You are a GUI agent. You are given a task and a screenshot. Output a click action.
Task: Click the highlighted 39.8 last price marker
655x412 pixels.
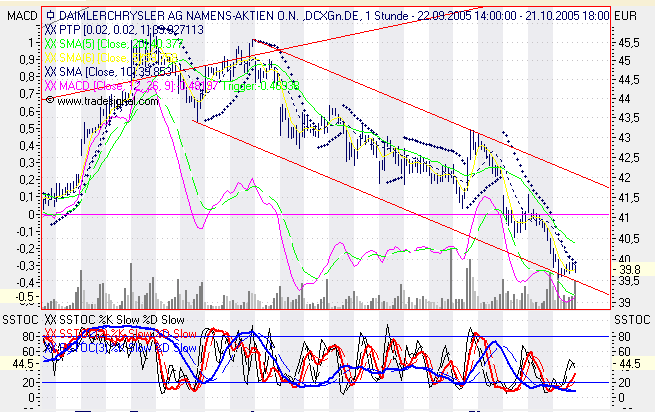pyautogui.click(x=631, y=270)
